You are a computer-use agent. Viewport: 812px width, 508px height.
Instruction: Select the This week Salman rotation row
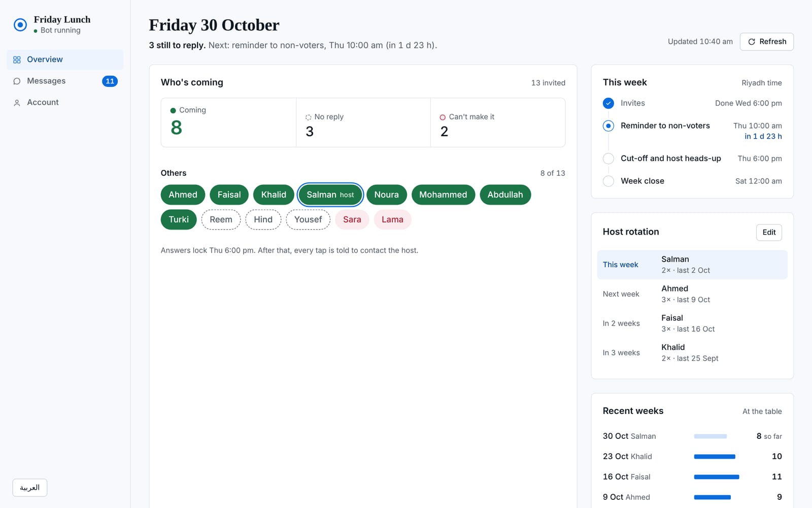coord(692,265)
